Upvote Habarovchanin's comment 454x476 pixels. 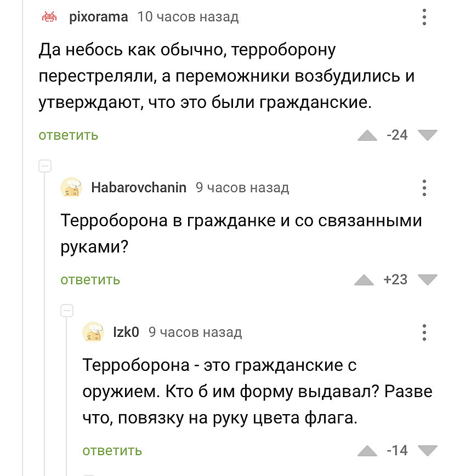click(364, 280)
